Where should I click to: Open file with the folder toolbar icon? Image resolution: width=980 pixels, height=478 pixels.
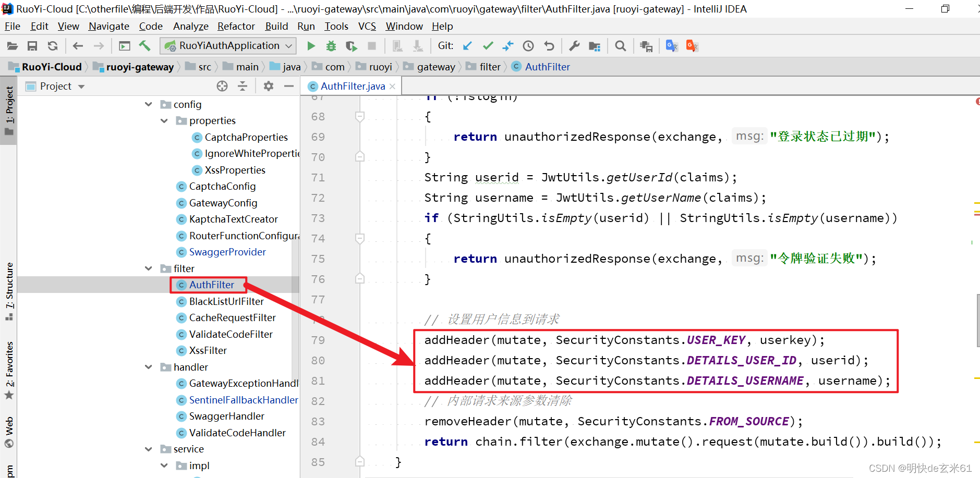coord(13,46)
